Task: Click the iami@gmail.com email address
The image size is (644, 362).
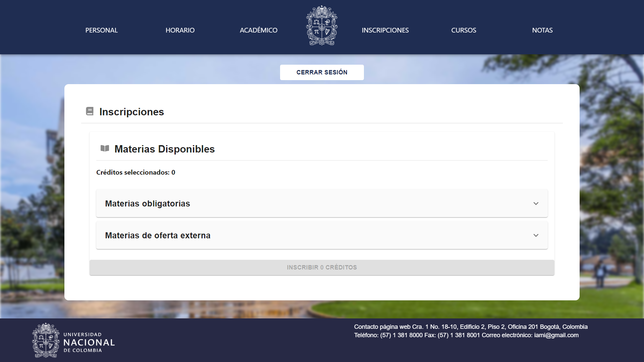Action: [x=556, y=335]
